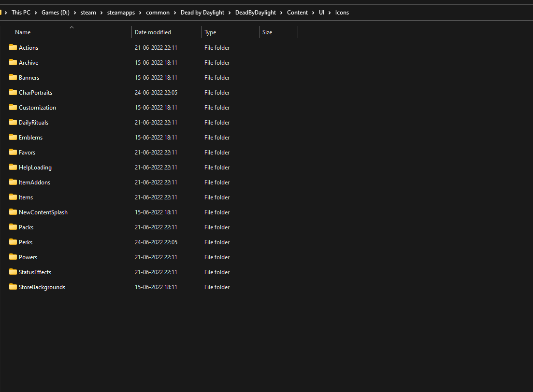Select the NewContentSplash folder name
533x392 pixels.
coord(43,212)
